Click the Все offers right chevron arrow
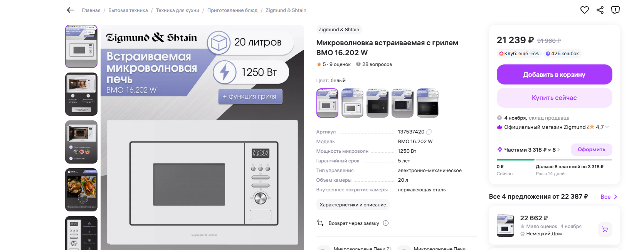Screen dimensions: 644x250 (615, 197)
